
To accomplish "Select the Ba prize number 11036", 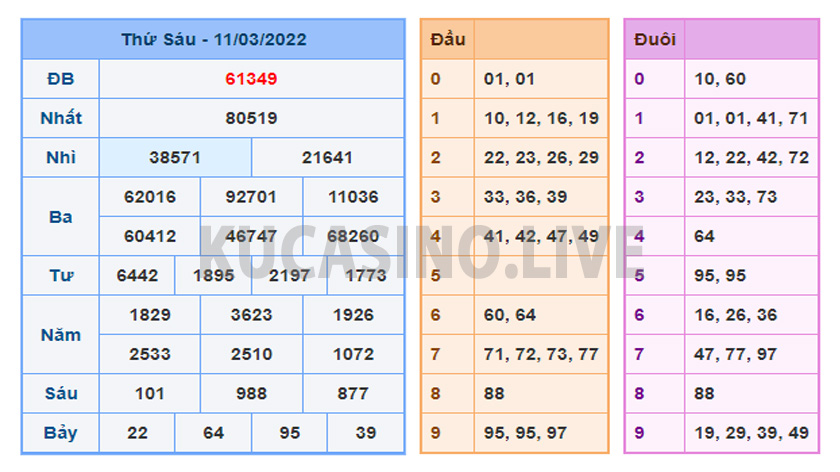I will point(353,197).
